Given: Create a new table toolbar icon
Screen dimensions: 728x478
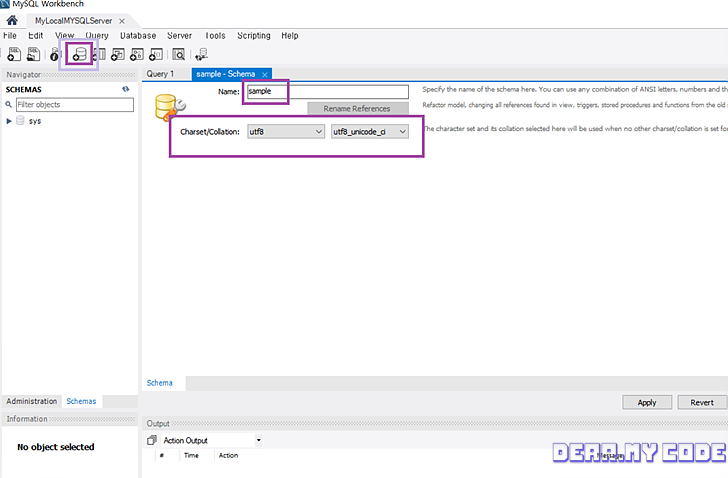Looking at the screenshot, I should [x=99, y=54].
